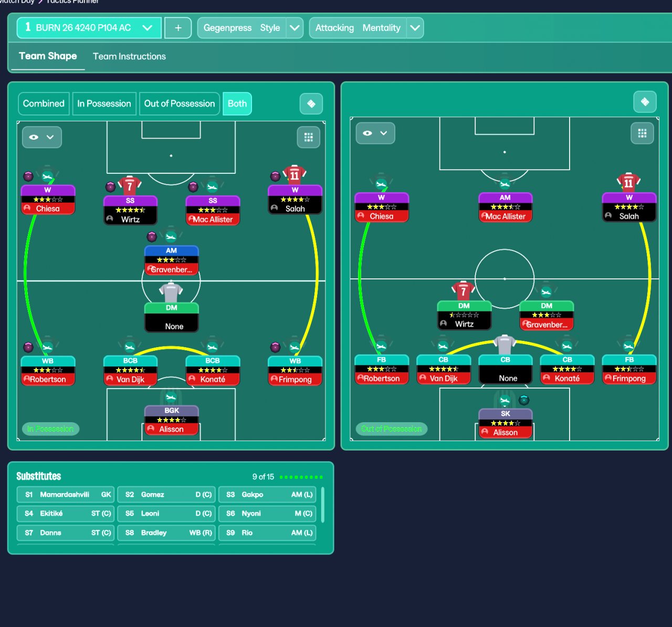Select substitute S6 Nyoni
Image resolution: width=672 pixels, height=627 pixels.
point(267,514)
